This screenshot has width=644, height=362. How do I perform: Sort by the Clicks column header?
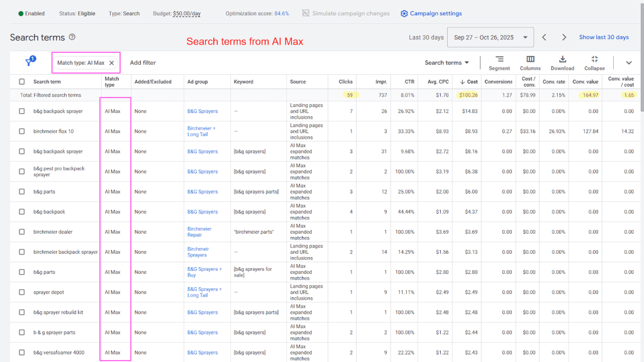tap(345, 82)
